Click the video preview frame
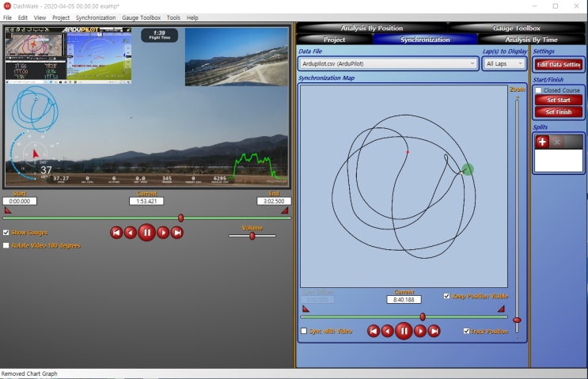Image resolution: width=588 pixels, height=379 pixels. pyautogui.click(x=146, y=106)
